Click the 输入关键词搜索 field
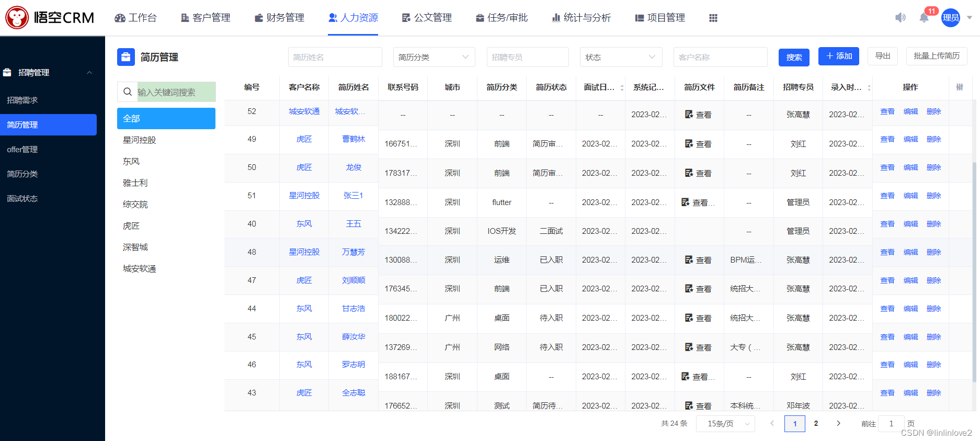 click(176, 92)
